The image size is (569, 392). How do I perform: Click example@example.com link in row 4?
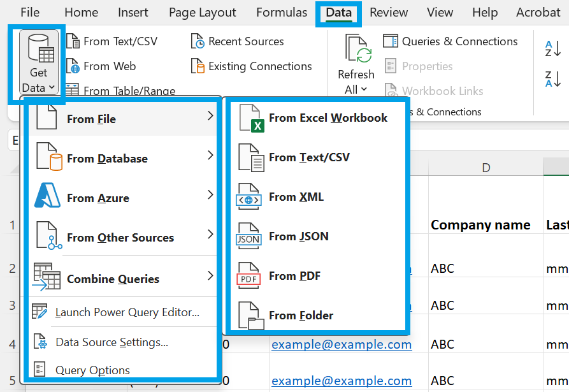coord(342,344)
